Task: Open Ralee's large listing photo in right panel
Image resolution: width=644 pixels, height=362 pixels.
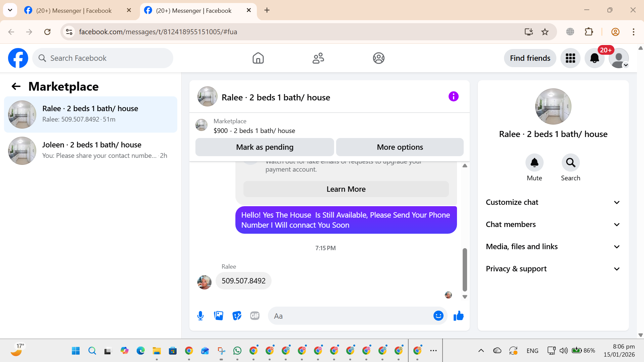Action: pos(553,106)
